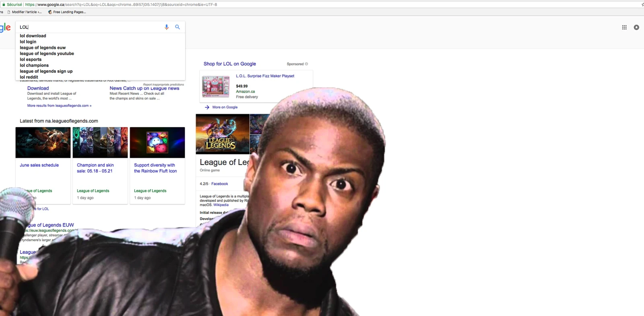Click the L.O.L. Surprise playset product image

[x=216, y=86]
